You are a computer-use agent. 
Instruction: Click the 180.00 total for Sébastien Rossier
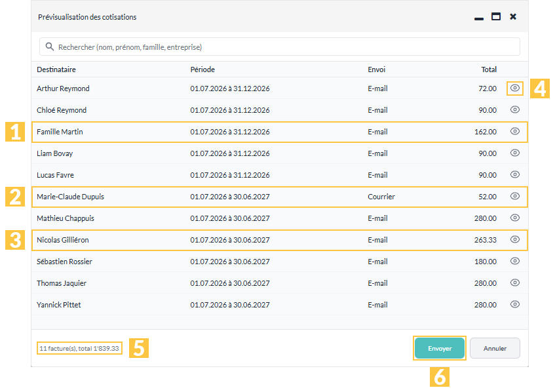[486, 262]
